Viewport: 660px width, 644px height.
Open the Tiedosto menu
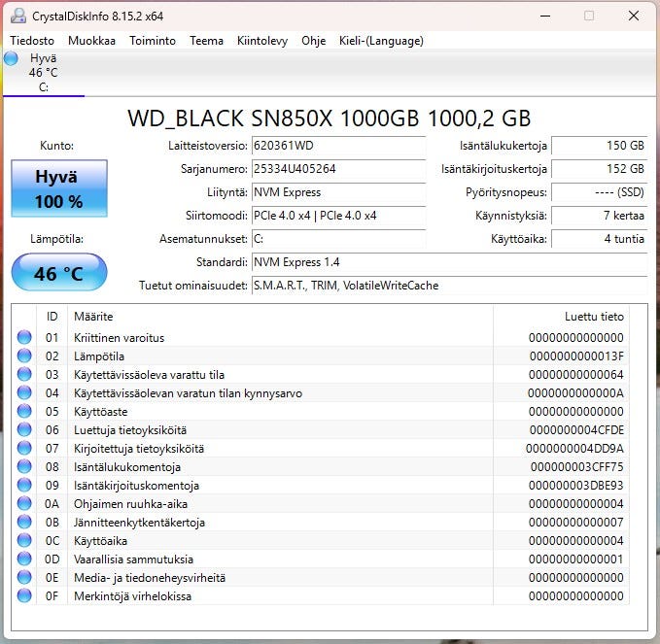(32, 41)
